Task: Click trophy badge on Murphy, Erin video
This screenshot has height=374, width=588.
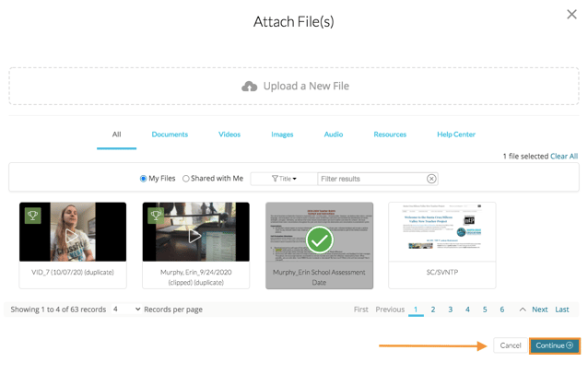Action: click(156, 216)
